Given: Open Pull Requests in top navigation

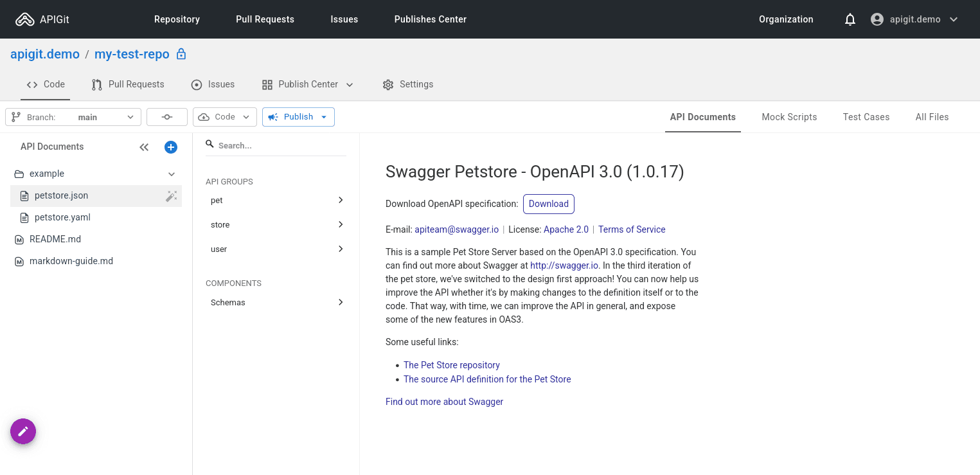Looking at the screenshot, I should pos(265,19).
